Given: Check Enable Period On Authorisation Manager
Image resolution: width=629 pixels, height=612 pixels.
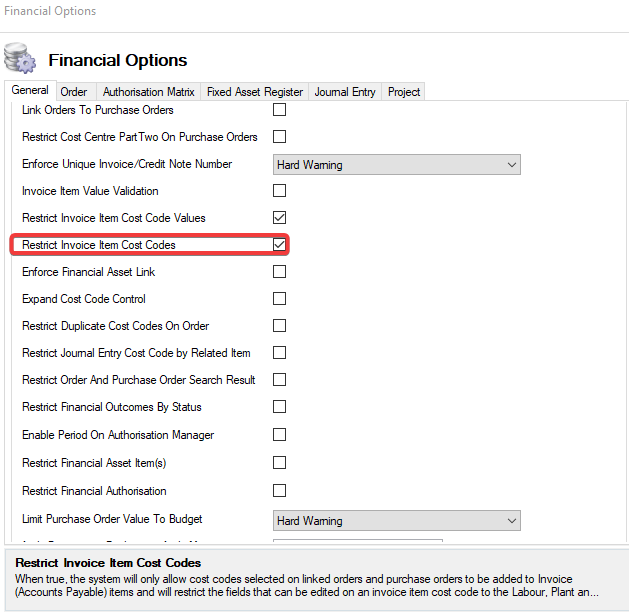Looking at the screenshot, I should [x=280, y=435].
